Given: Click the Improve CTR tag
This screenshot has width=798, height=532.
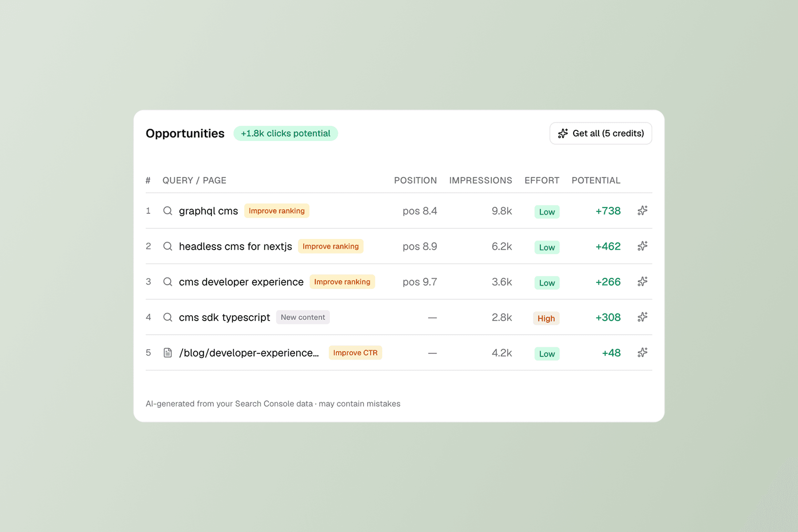Looking at the screenshot, I should (x=355, y=353).
